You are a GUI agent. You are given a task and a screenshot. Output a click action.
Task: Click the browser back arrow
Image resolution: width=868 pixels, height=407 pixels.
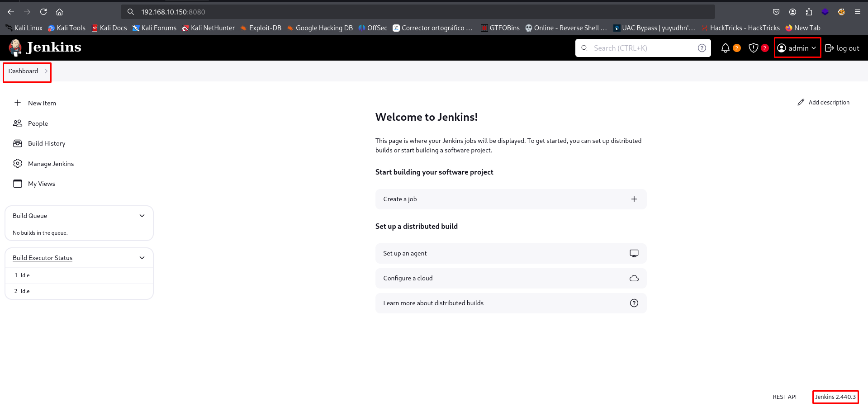(x=11, y=12)
